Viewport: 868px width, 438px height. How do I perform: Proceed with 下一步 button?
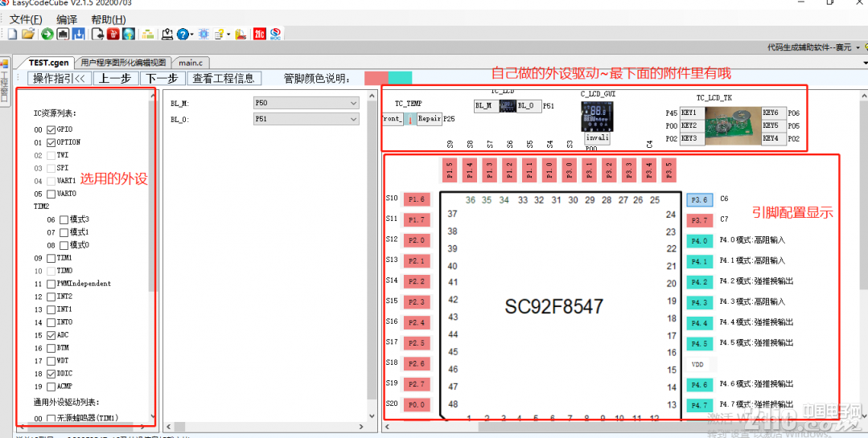pyautogui.click(x=162, y=79)
